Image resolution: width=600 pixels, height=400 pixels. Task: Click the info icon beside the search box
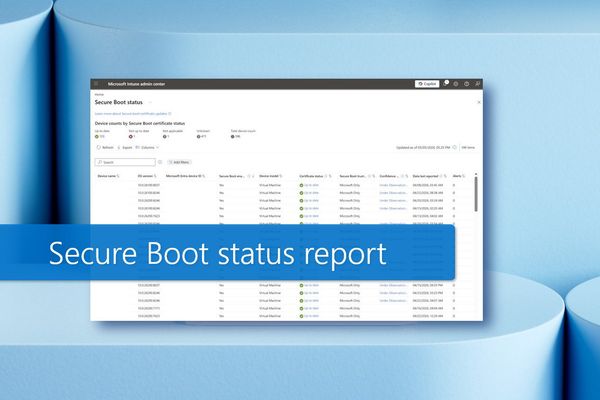click(160, 162)
